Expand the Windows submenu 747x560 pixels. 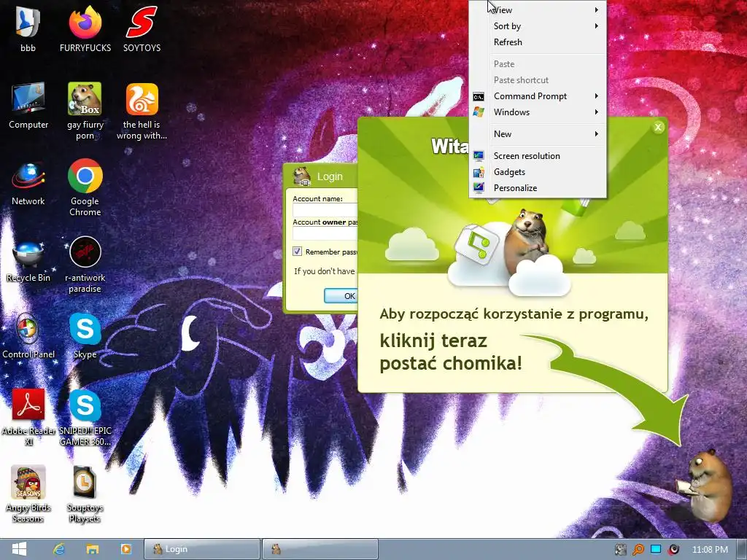(x=538, y=112)
